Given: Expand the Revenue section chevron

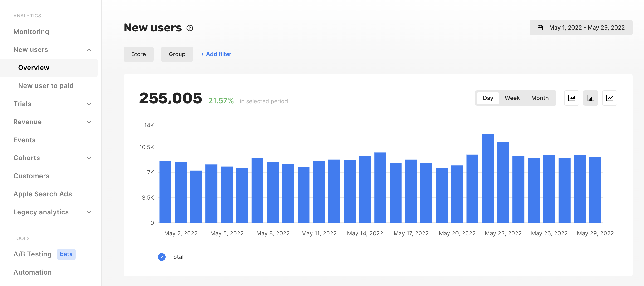Looking at the screenshot, I should (89, 122).
